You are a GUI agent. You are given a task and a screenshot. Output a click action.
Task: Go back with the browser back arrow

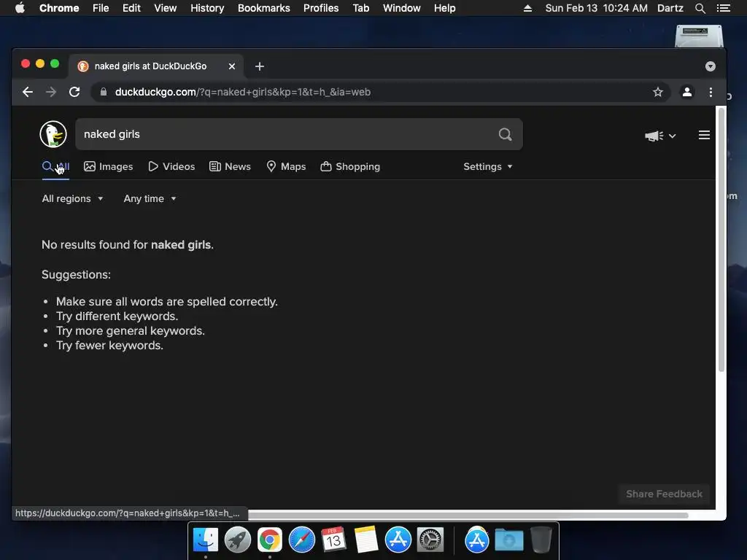point(28,92)
